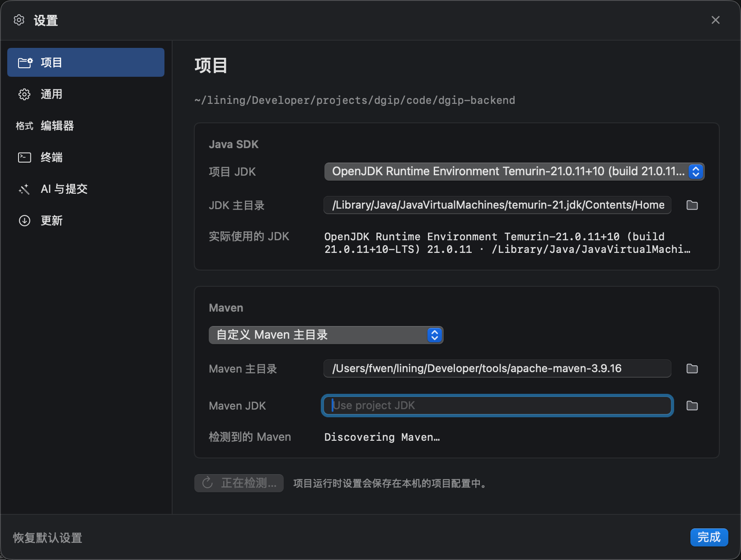Screen dimensions: 741x560
Task: Click the 实际使用的 JDK value text
Action: pos(507,243)
